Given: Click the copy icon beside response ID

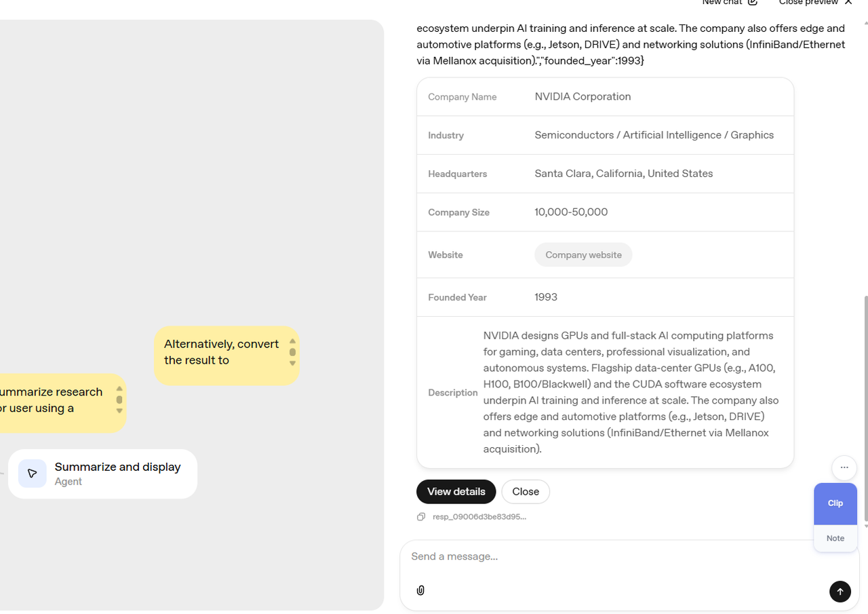Looking at the screenshot, I should (x=421, y=517).
